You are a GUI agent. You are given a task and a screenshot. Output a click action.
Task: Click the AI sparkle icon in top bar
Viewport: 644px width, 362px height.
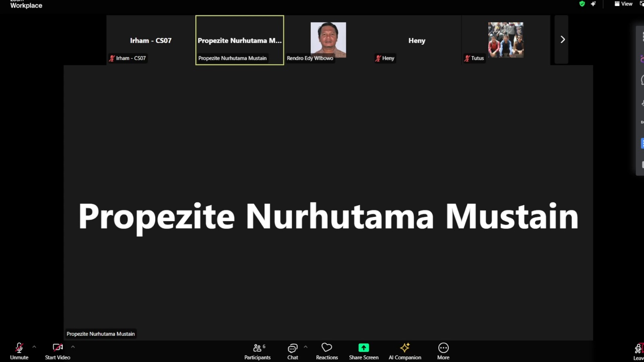(x=593, y=4)
